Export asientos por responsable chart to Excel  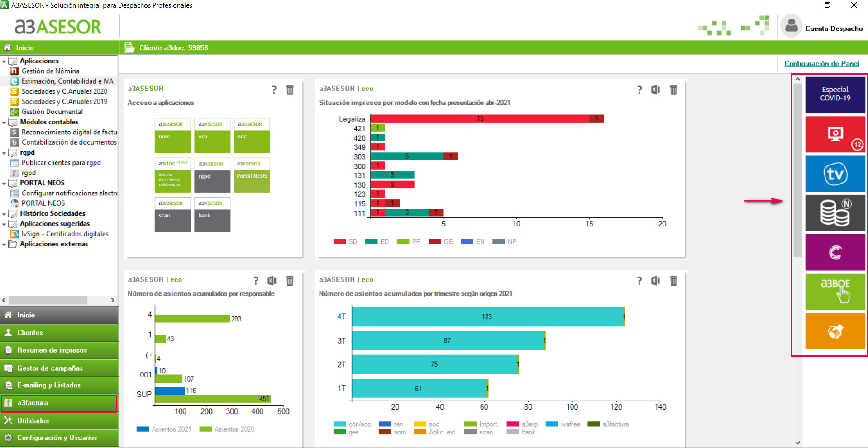272,281
